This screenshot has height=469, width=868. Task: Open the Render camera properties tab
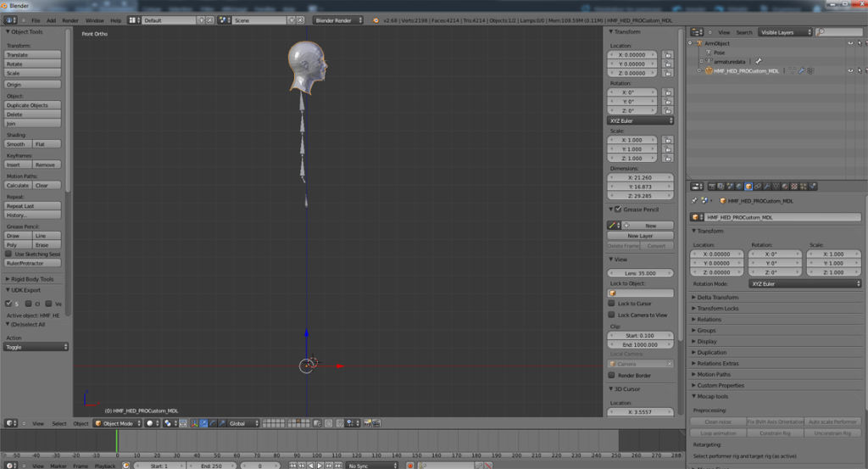[x=712, y=187]
